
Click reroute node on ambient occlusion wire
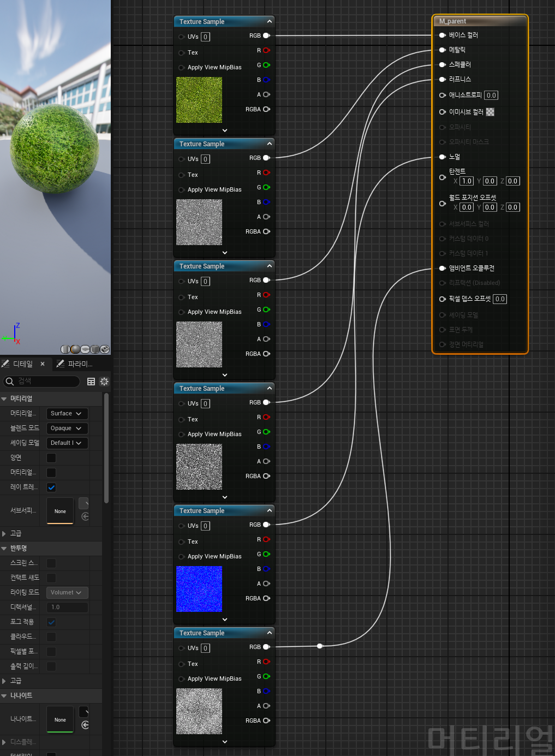point(320,646)
